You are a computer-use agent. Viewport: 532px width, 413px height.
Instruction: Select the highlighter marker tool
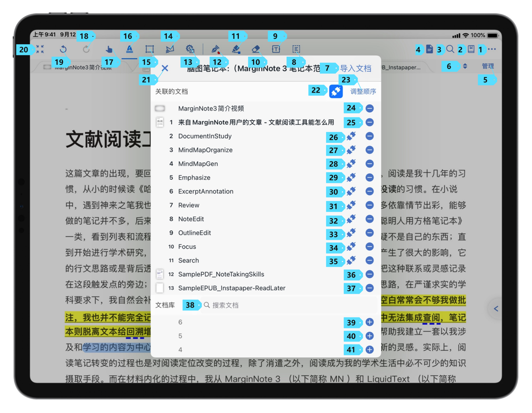[x=236, y=49]
